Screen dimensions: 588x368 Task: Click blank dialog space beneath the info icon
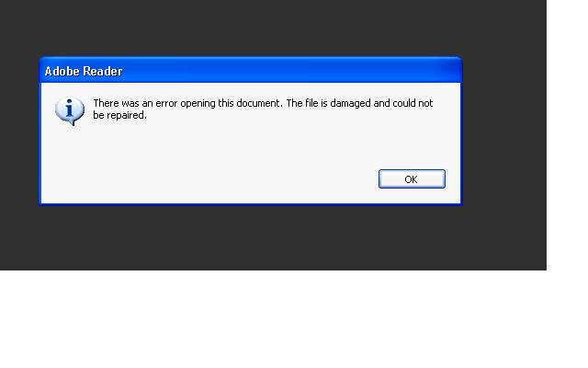(x=70, y=157)
